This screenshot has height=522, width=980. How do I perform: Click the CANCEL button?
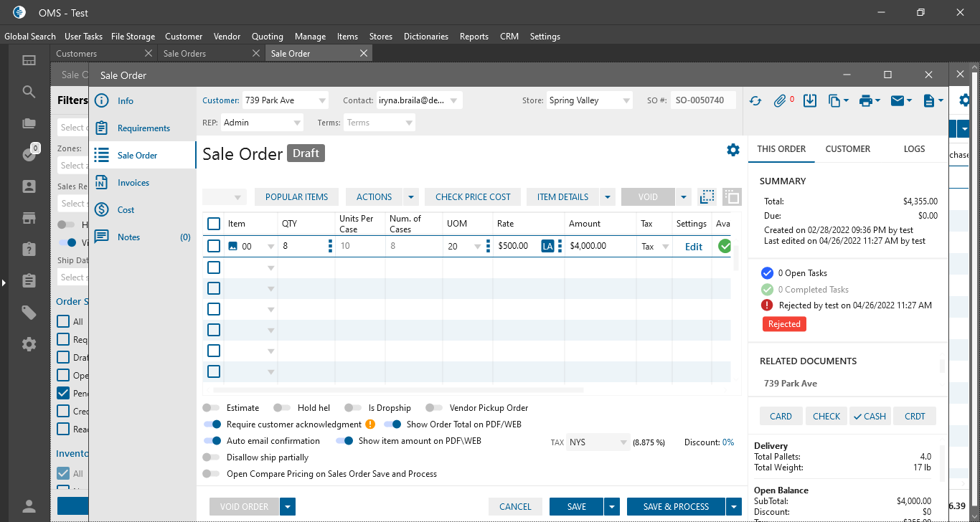(515, 507)
